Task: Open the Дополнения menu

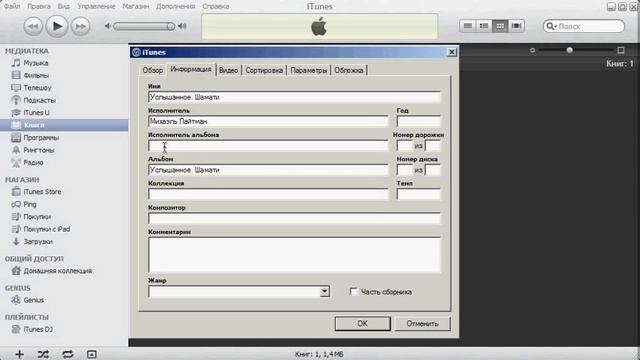Action: (x=176, y=6)
